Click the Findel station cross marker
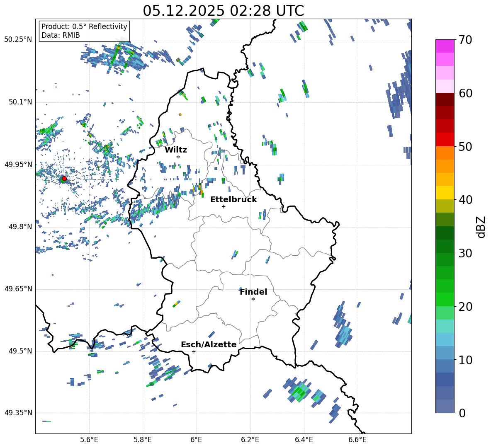This screenshot has height=448, width=491. click(253, 299)
